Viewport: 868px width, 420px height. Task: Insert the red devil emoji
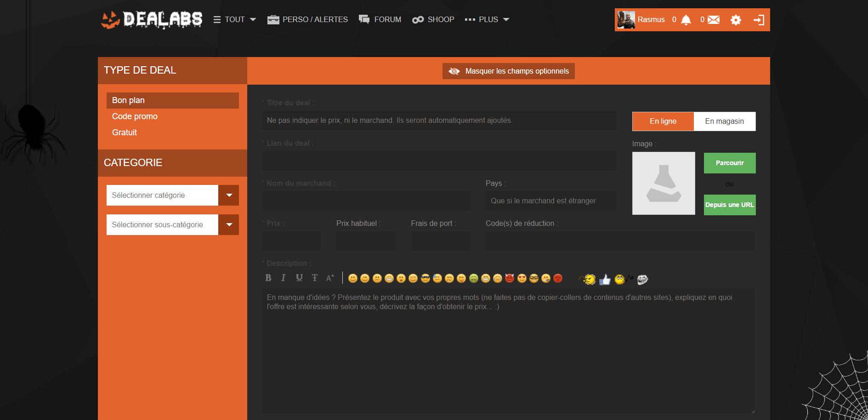coord(510,278)
